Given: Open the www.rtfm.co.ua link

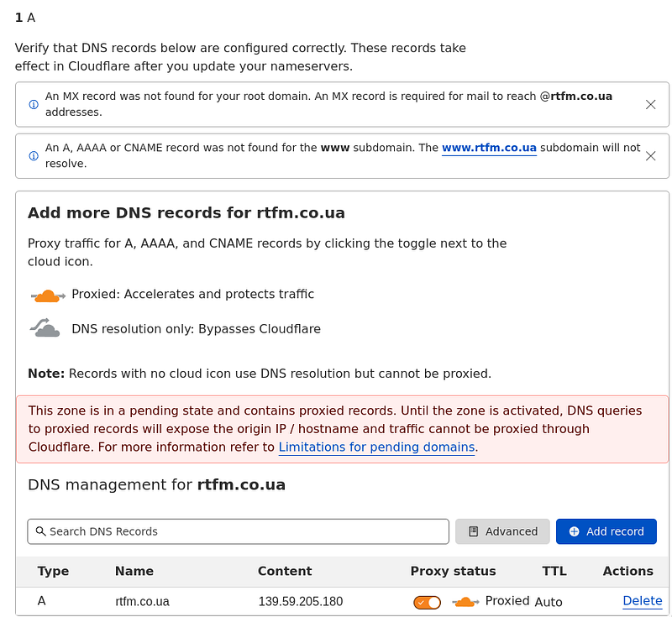Looking at the screenshot, I should pos(489,148).
